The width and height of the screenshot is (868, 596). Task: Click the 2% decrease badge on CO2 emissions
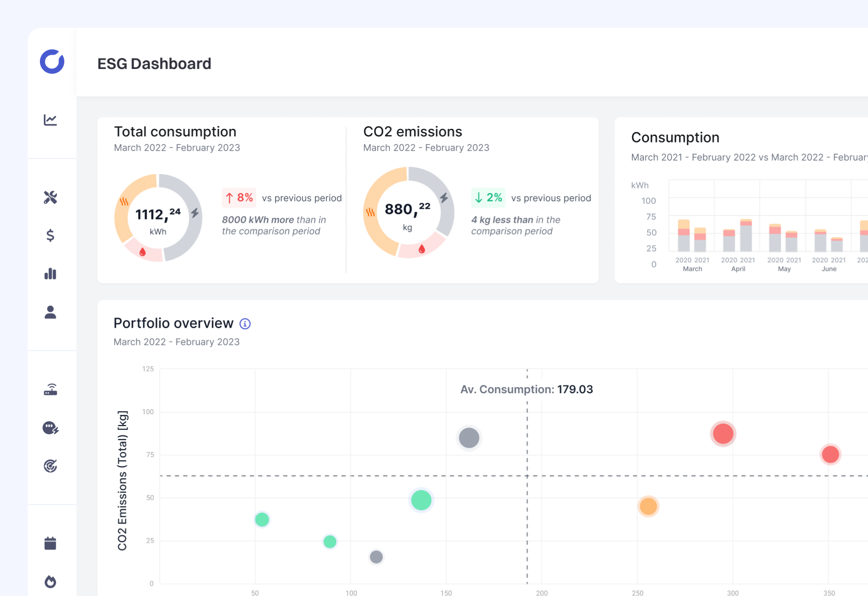tap(488, 198)
